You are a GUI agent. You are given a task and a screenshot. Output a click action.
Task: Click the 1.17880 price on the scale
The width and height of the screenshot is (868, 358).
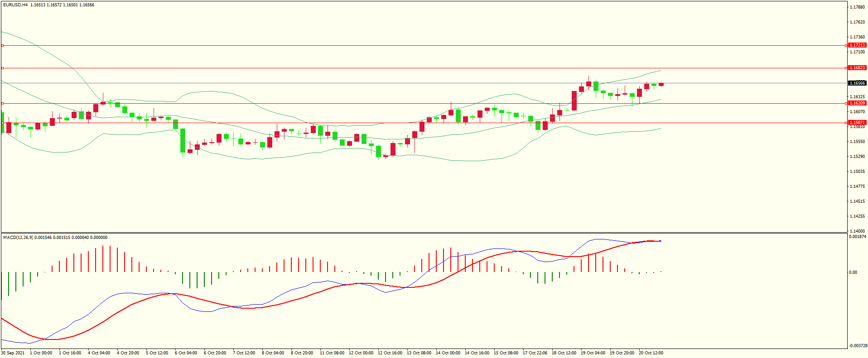(x=857, y=7)
